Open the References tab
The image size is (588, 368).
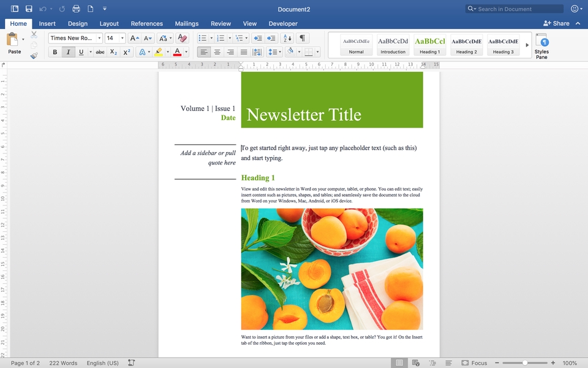[x=146, y=23]
